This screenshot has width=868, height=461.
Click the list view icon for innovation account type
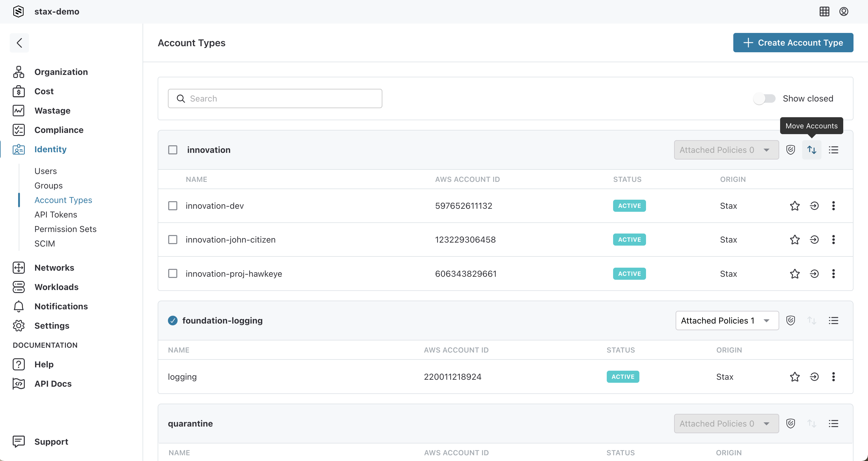834,149
